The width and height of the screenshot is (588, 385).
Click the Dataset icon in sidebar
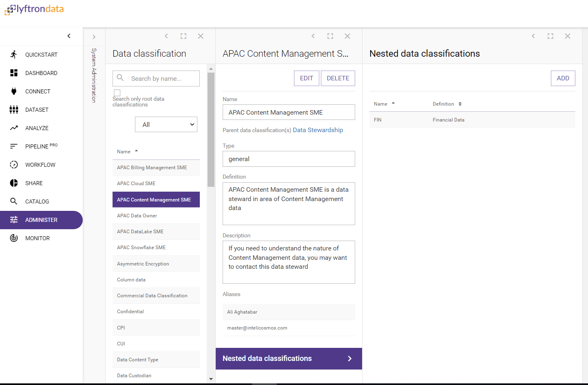[x=14, y=110]
